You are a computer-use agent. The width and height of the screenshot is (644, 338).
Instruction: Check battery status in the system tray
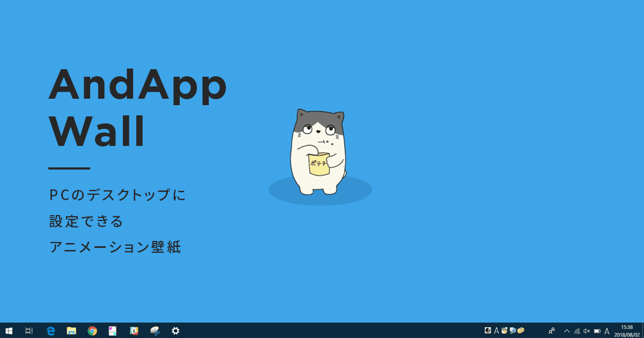pos(597,330)
